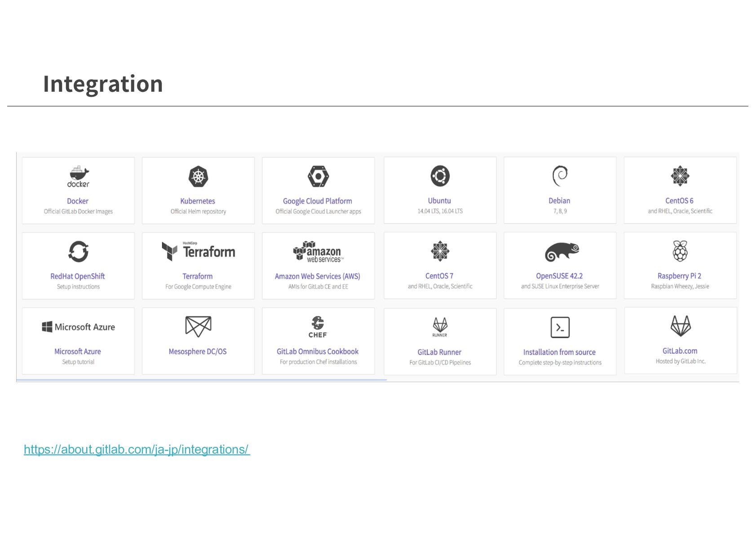Click the Kubernetes helm wheel icon

[x=198, y=176]
